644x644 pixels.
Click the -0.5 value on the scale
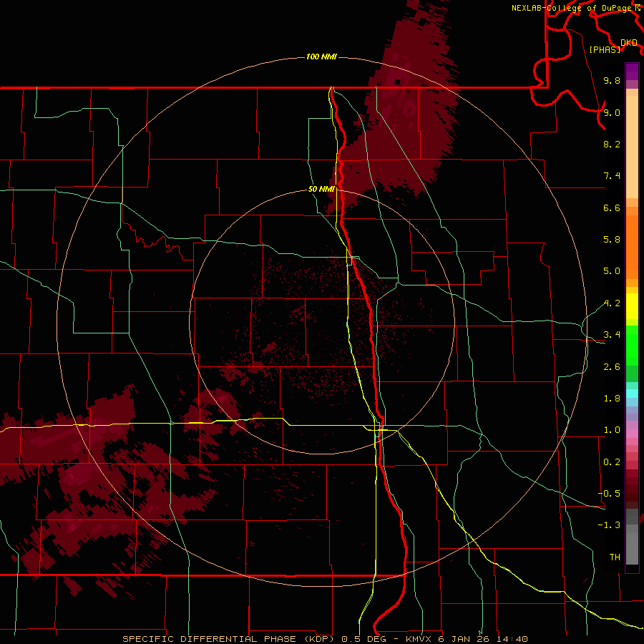[609, 494]
